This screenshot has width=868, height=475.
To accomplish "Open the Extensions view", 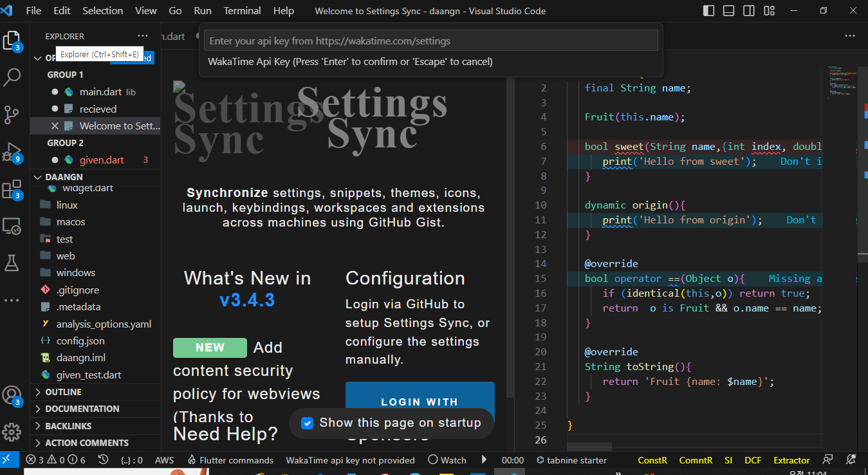I will (x=13, y=191).
